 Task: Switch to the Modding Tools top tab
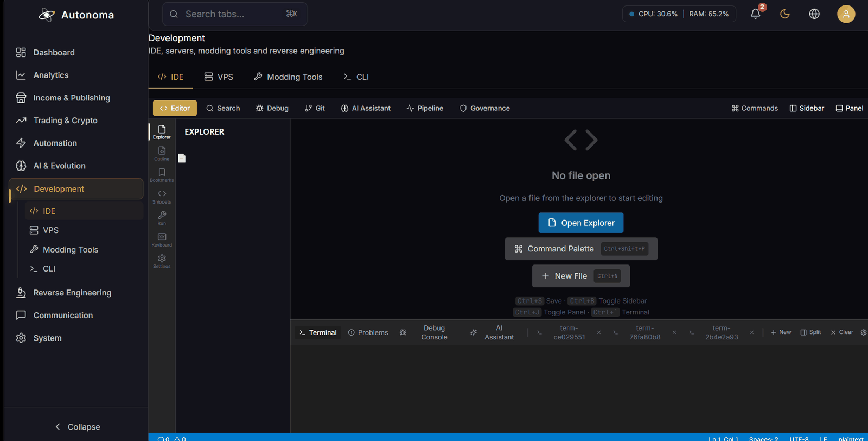[x=288, y=77]
